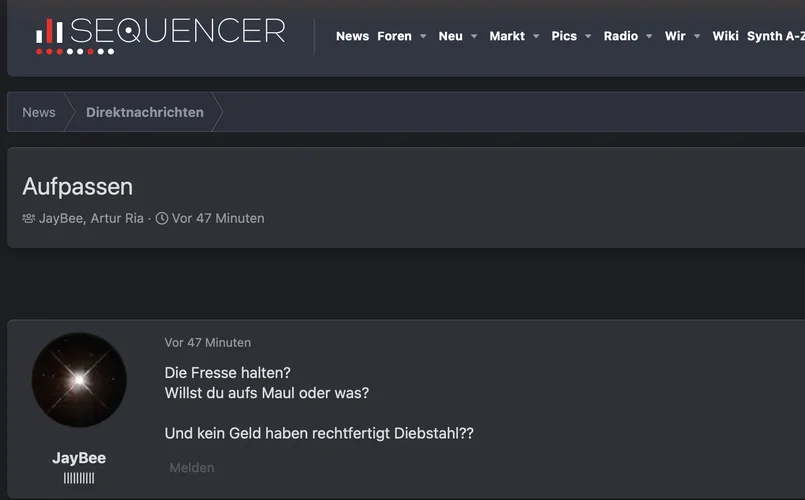Expand the Wir dropdown arrow
The image size is (805, 500).
[x=697, y=36]
